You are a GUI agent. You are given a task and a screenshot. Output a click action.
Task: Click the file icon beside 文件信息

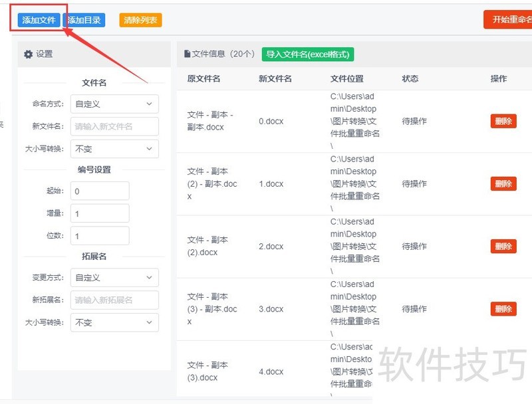[x=187, y=54]
